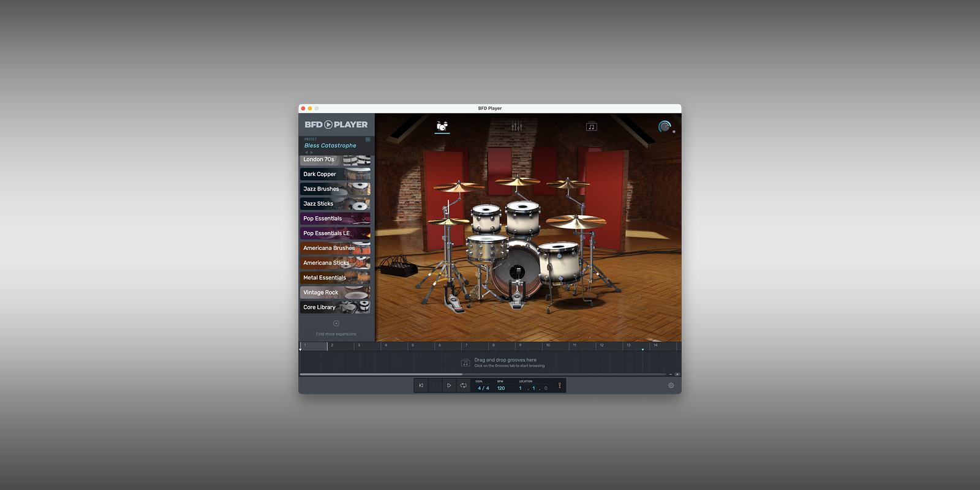980x490 pixels.
Task: Stop playback button
Action: pos(435,385)
